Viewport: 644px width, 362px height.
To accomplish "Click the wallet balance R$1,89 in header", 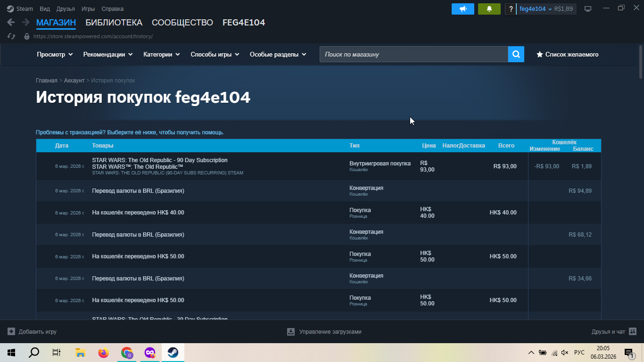I will click(x=563, y=9).
